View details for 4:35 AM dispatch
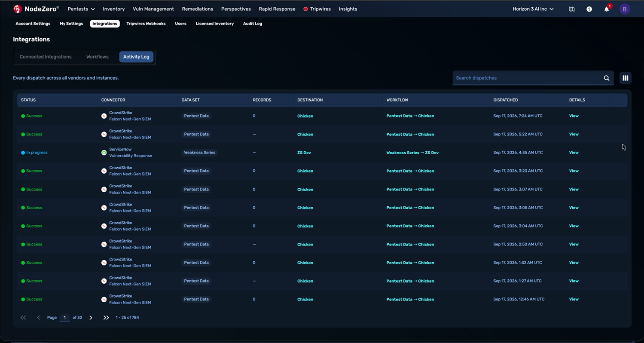This screenshot has width=644, height=343. tap(574, 153)
